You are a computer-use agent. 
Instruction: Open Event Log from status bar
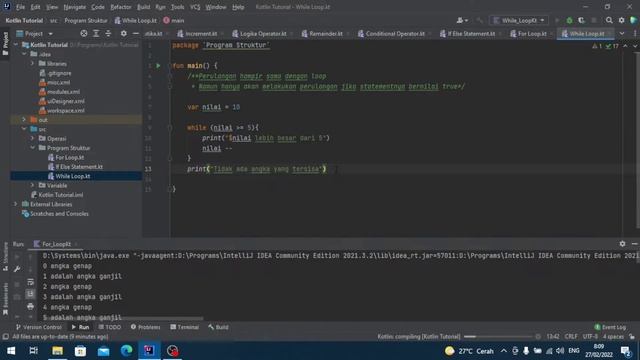610,327
